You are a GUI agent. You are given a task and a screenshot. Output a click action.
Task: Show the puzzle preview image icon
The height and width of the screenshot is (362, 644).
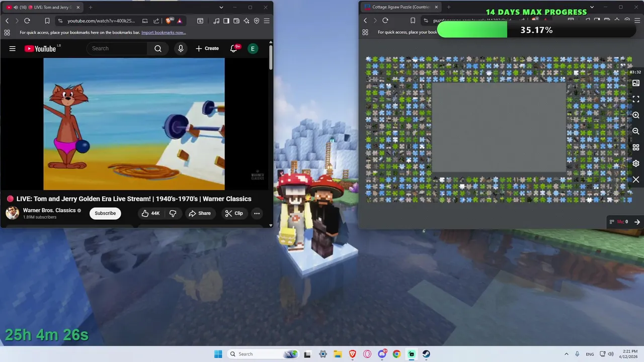click(x=636, y=83)
